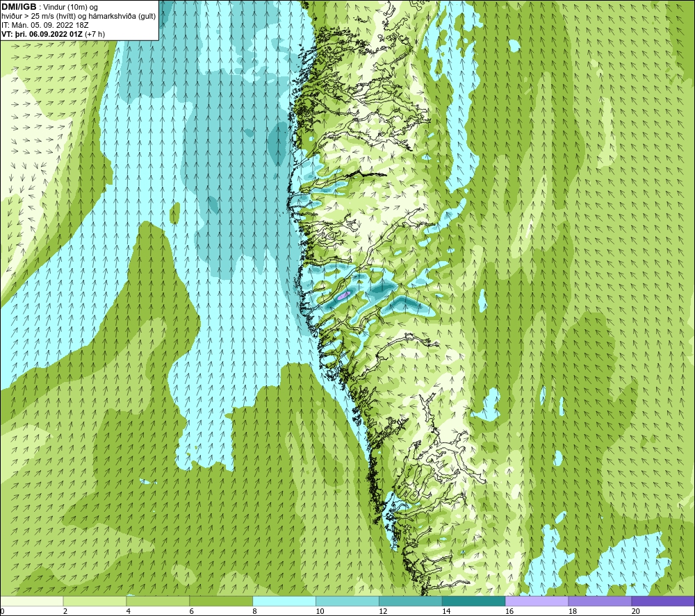The height and width of the screenshot is (616, 695).
Task: Click the 14-16 m/s deep teal legend swatch
Action: [474, 601]
